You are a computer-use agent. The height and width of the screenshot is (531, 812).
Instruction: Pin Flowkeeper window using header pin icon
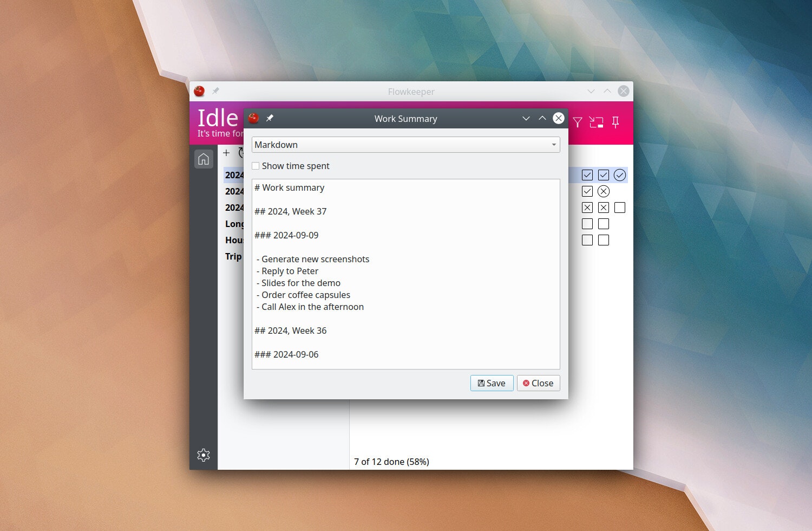[x=615, y=122]
